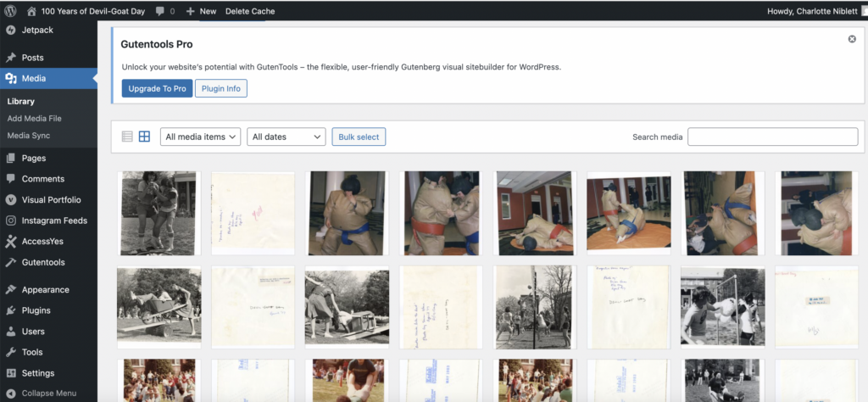This screenshot has height=402, width=868.
Task: Click the Instagram Feeds icon
Action: coord(10,221)
